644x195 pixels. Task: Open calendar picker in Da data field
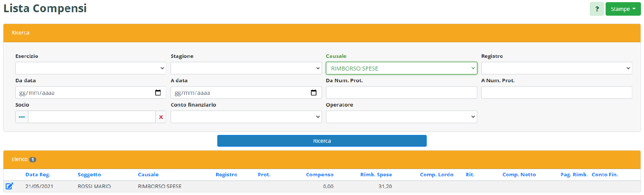158,93
